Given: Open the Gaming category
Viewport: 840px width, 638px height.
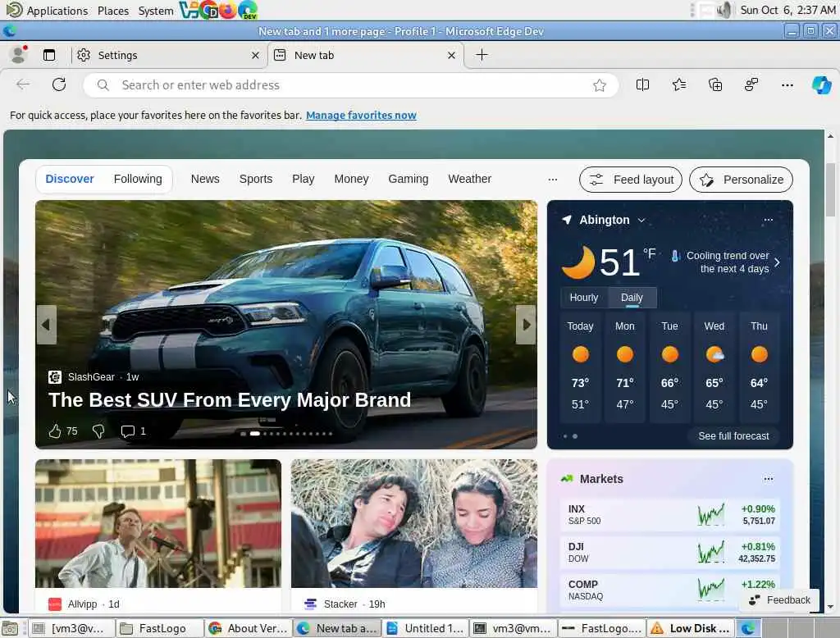Looking at the screenshot, I should click(x=409, y=179).
